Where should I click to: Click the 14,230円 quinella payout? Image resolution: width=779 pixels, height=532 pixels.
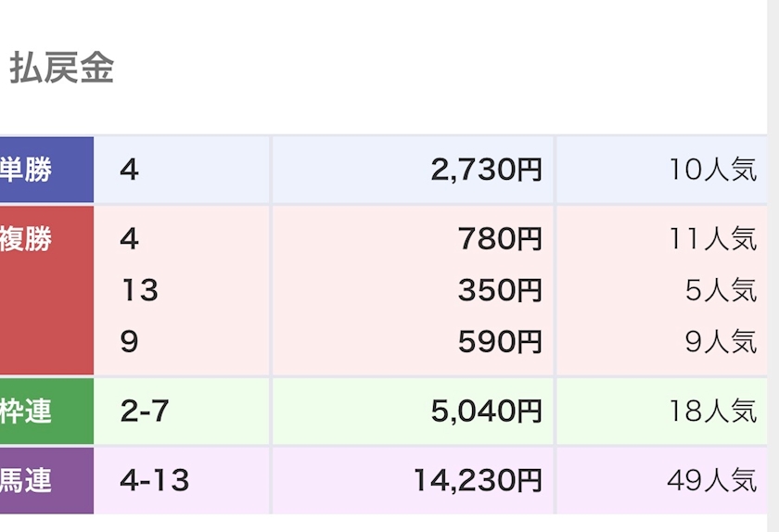click(478, 481)
